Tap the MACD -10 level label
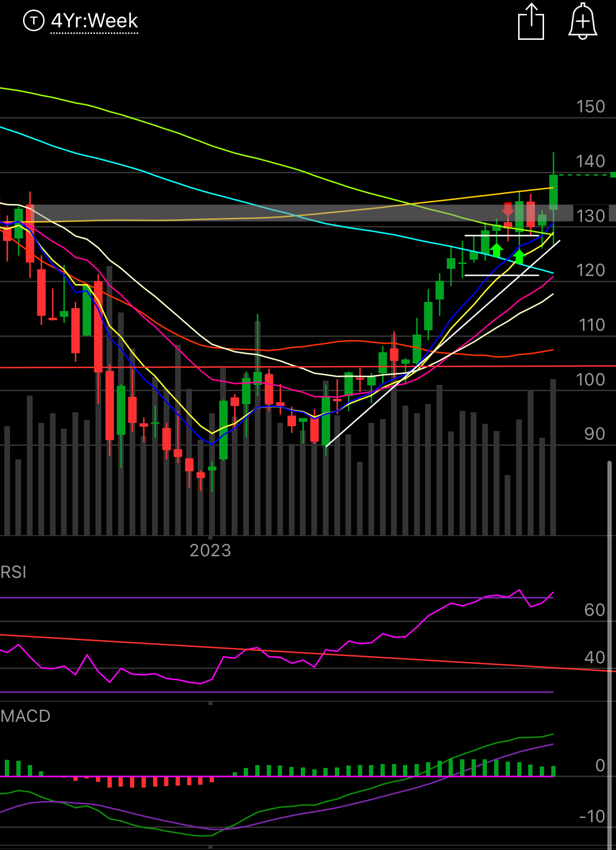The height and width of the screenshot is (850, 616). point(592,816)
